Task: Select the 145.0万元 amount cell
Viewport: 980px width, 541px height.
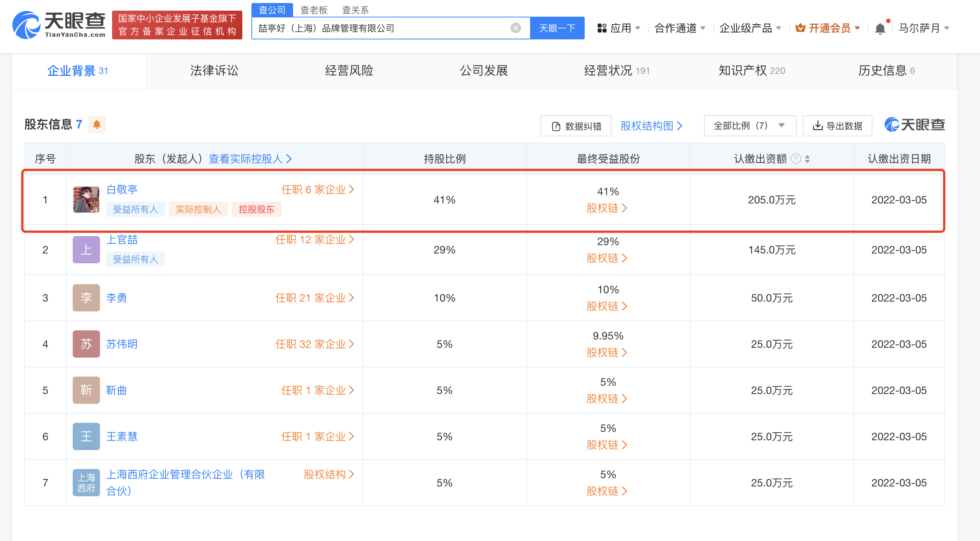Action: click(772, 250)
